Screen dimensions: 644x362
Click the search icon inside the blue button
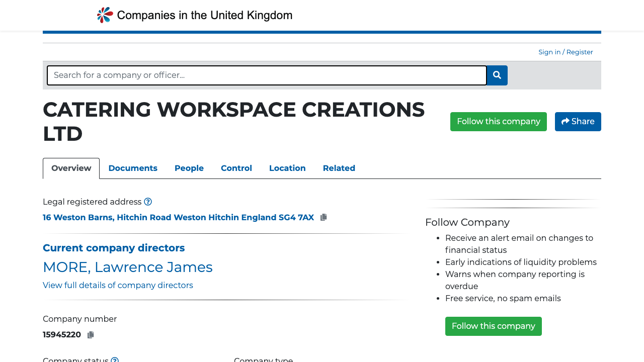pyautogui.click(x=497, y=75)
